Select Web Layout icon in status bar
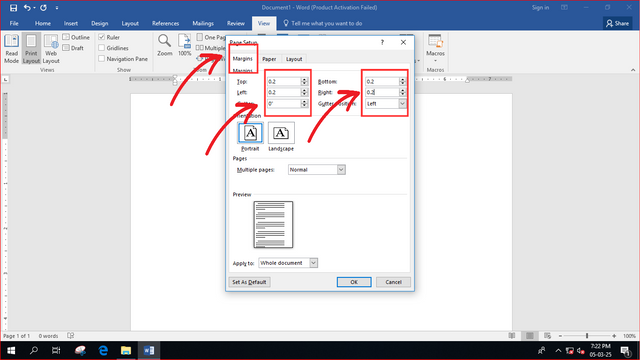Screen dimensions: 640x360 [x=547, y=336]
